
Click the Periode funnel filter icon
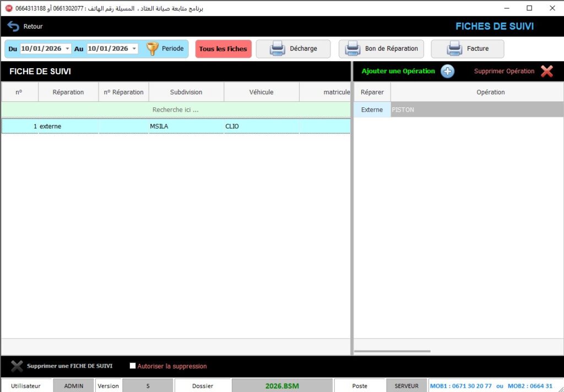152,48
